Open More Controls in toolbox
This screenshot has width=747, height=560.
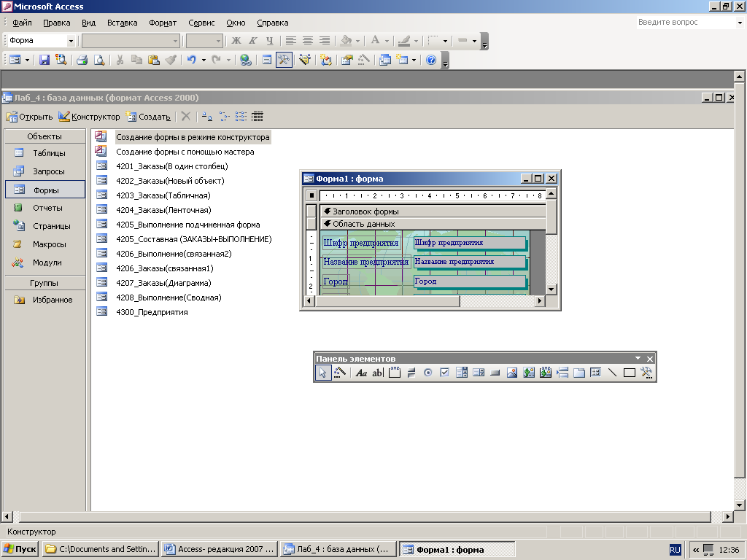(x=646, y=373)
